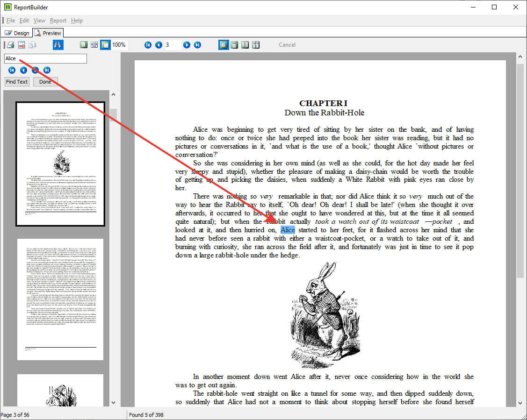Click the ReportBuilder app icon in title bar
The image size is (527, 420).
(x=7, y=7)
